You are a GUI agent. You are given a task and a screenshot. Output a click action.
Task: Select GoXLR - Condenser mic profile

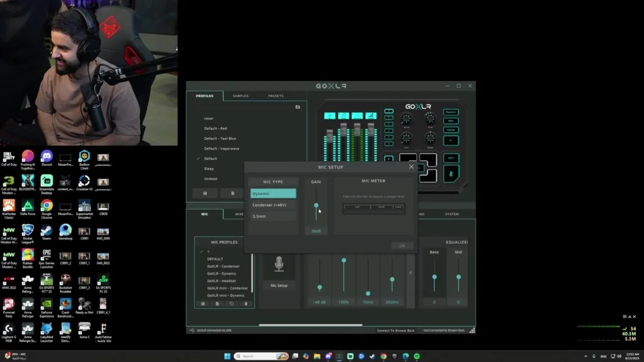point(223,266)
